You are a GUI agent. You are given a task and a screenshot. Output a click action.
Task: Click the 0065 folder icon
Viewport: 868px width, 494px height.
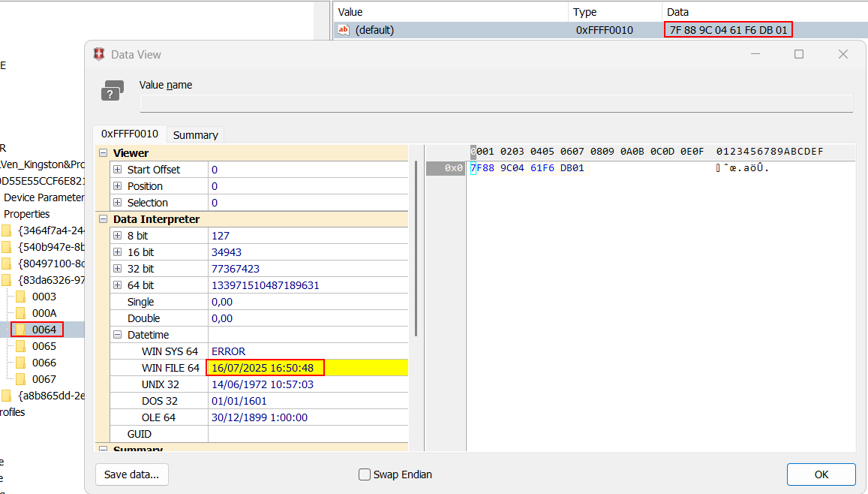(20, 346)
